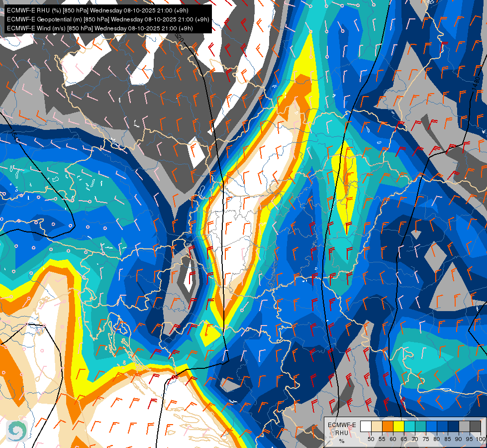Select the ECMWF-E Geopotential (m) header line
Image resolution: width=487 pixels, height=448 pixels.
(x=108, y=19)
